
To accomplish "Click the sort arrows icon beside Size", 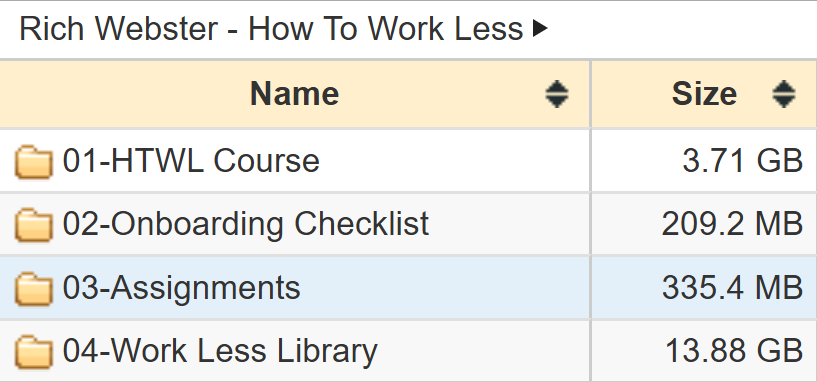I will [x=784, y=94].
